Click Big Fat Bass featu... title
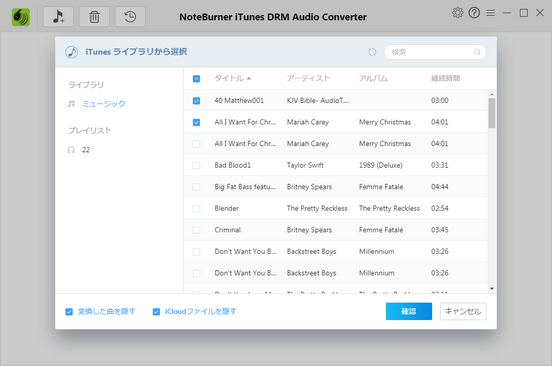The width and height of the screenshot is (552, 366). coord(245,187)
